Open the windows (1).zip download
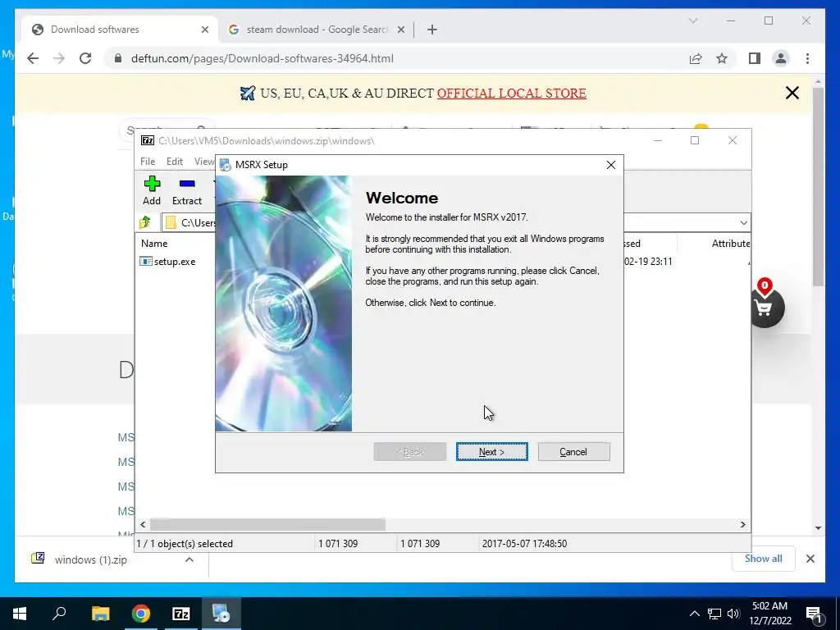 tap(90, 559)
